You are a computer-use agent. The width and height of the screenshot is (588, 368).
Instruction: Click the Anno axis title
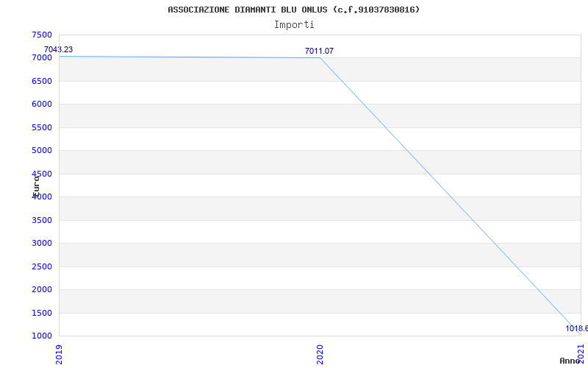pyautogui.click(x=570, y=361)
